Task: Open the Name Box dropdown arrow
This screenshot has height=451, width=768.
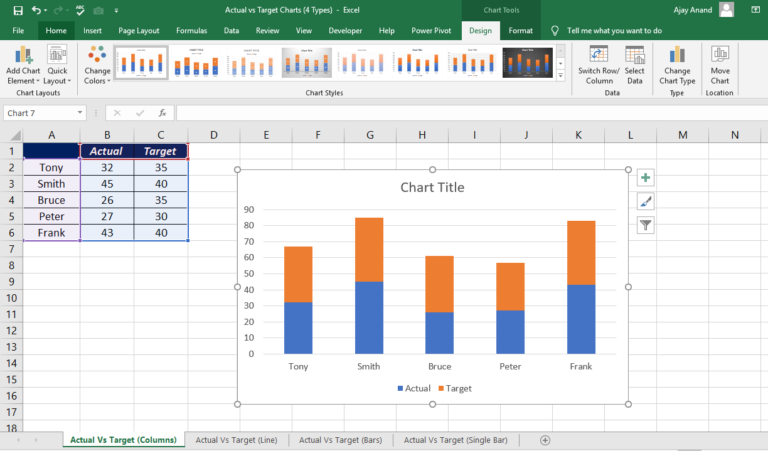Action: 80,113
